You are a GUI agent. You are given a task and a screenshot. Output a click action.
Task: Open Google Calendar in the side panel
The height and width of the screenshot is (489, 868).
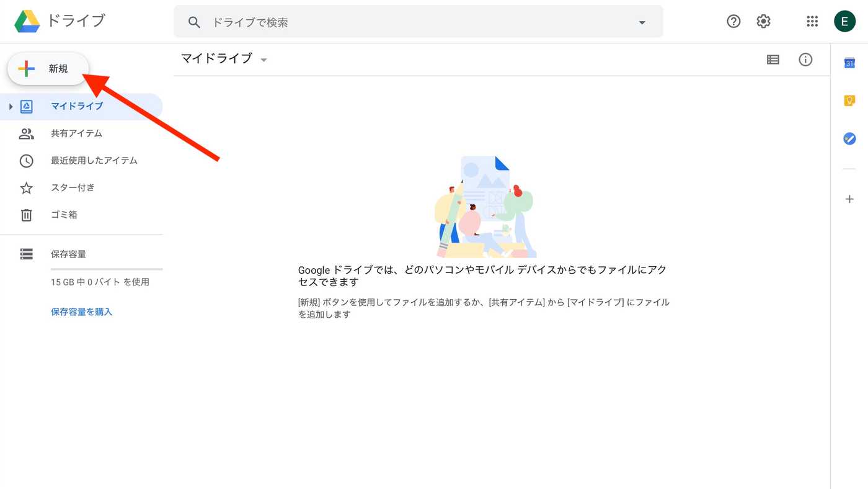click(x=849, y=63)
